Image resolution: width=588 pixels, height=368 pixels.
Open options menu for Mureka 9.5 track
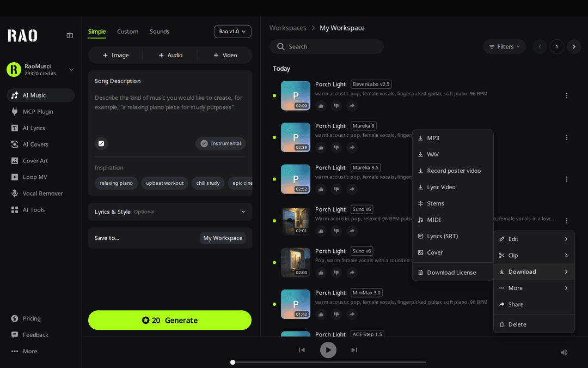pyautogui.click(x=567, y=179)
